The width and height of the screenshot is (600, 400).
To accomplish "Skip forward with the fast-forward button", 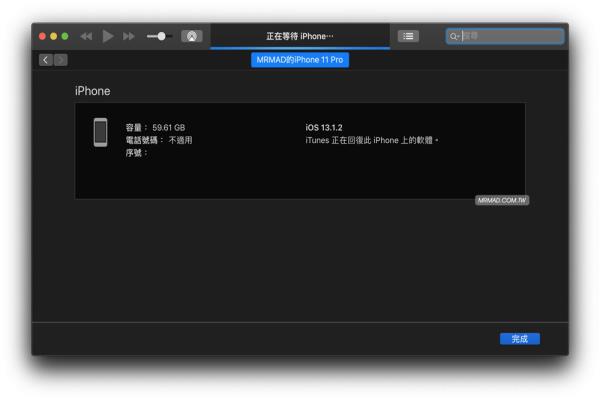I will click(129, 36).
